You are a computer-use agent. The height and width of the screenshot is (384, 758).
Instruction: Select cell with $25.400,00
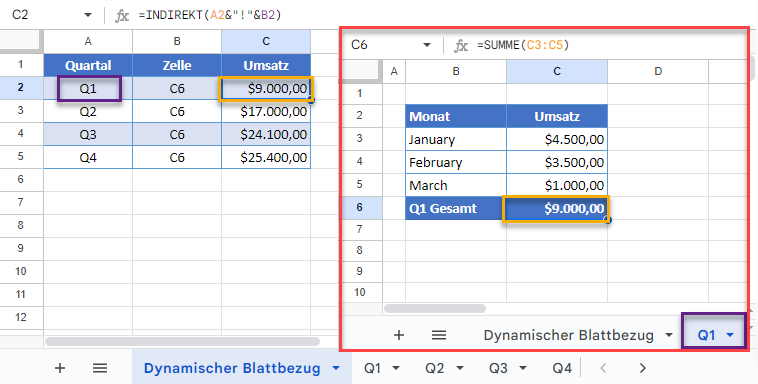tap(266, 158)
